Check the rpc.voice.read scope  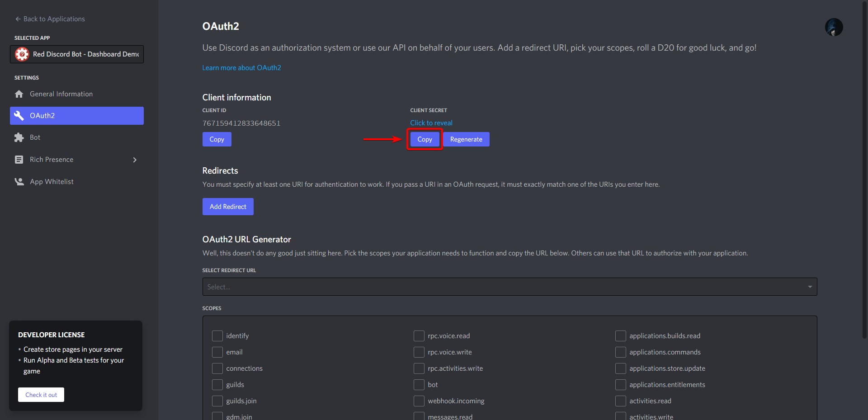(419, 336)
